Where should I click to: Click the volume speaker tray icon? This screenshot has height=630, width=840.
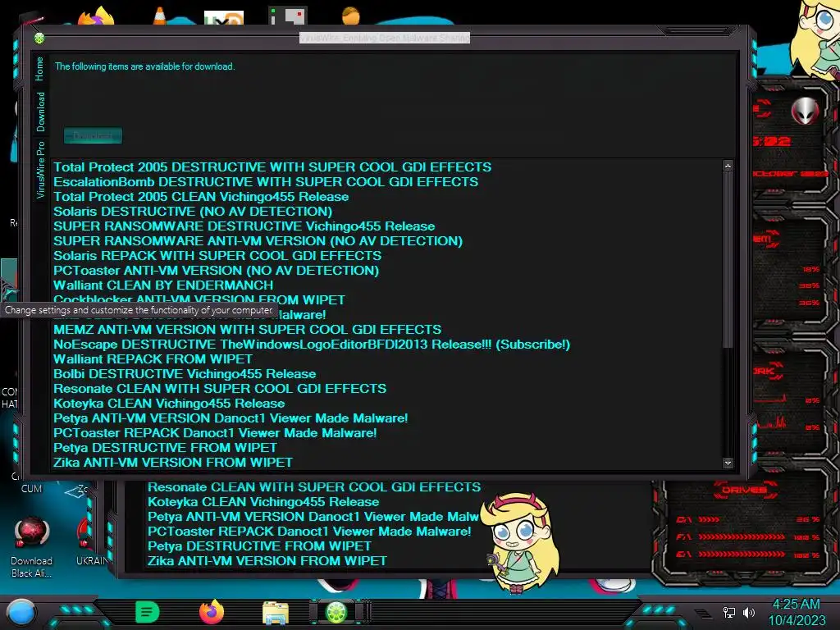749,612
